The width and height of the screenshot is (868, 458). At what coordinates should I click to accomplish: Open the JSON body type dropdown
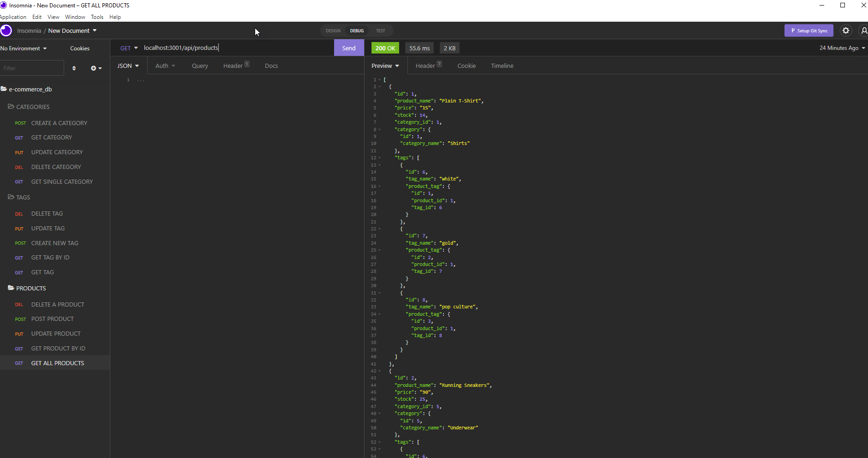click(128, 66)
